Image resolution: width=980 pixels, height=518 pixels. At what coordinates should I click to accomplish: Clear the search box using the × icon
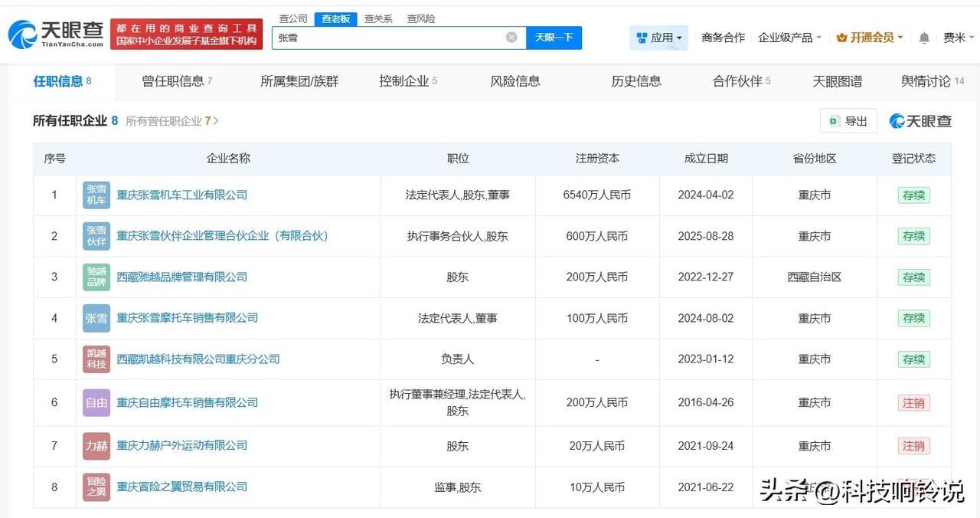(511, 37)
